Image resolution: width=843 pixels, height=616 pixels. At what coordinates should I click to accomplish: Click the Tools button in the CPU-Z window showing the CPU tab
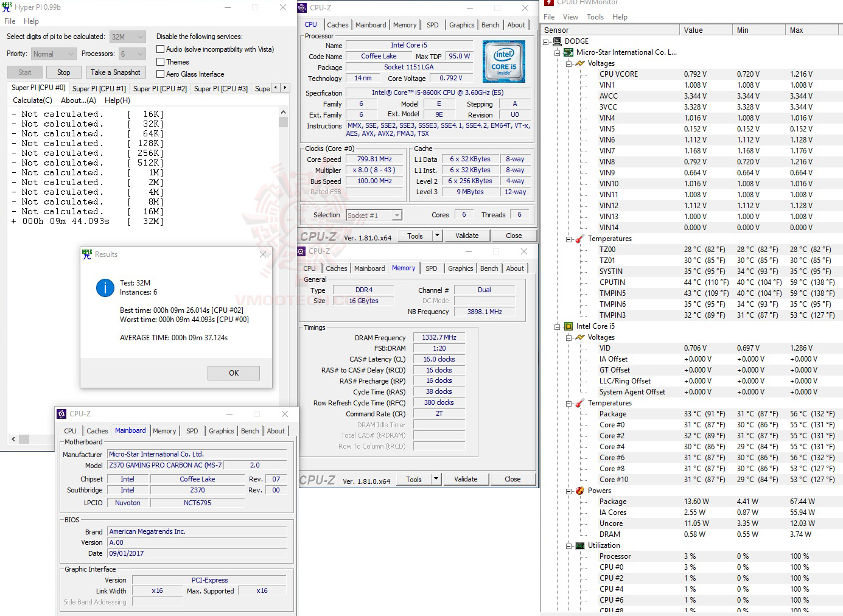[415, 236]
